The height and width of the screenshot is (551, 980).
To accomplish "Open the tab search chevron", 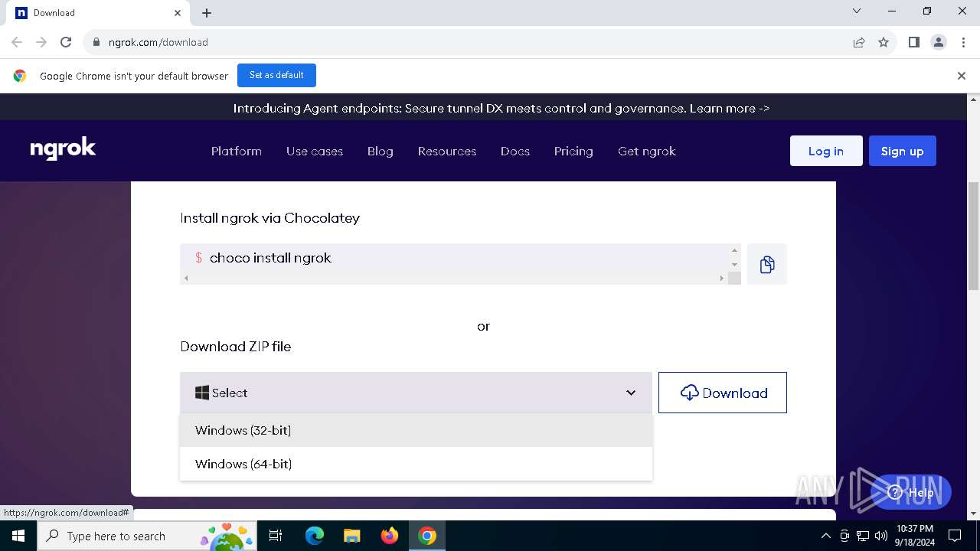I will pos(857,11).
